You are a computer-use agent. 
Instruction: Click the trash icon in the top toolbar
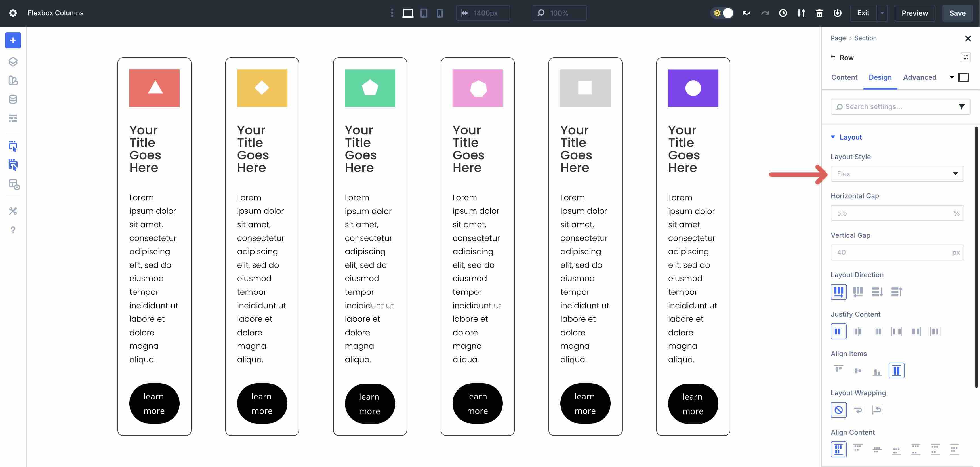tap(819, 13)
